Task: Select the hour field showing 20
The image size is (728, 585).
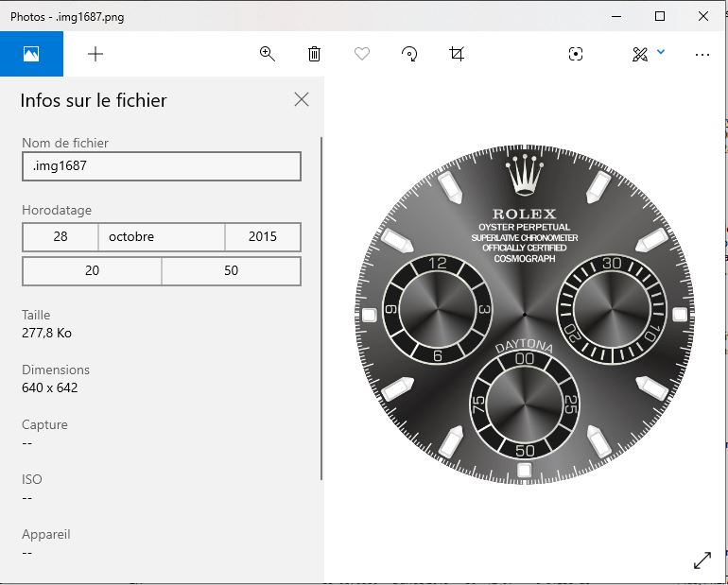Action: tap(92, 270)
